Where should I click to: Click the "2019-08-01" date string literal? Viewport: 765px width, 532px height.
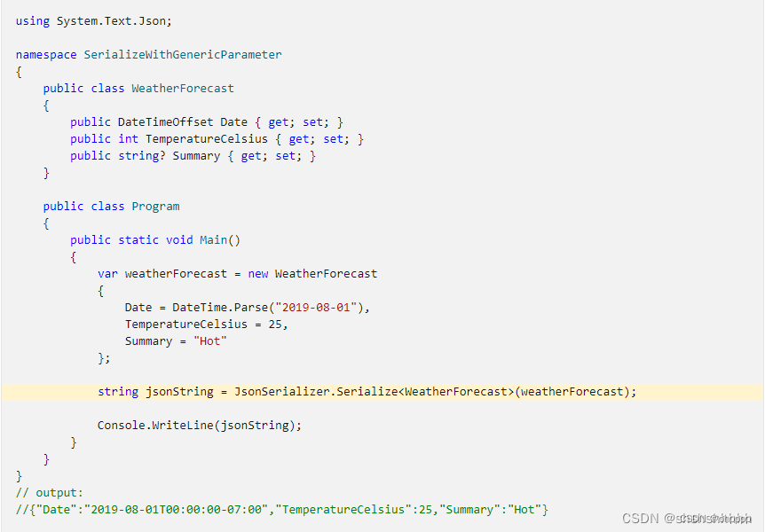(316, 307)
